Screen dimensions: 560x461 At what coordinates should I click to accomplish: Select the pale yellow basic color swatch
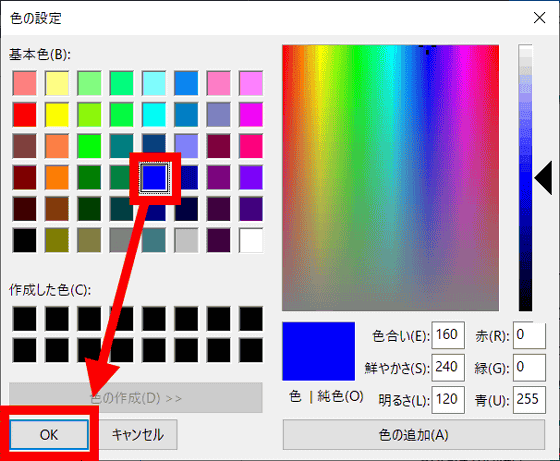point(57,83)
